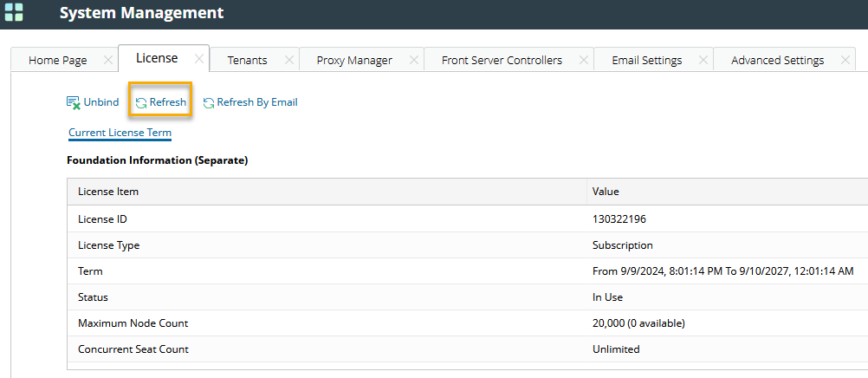Close the License tab
This screenshot has width=868, height=378.
pos(198,59)
